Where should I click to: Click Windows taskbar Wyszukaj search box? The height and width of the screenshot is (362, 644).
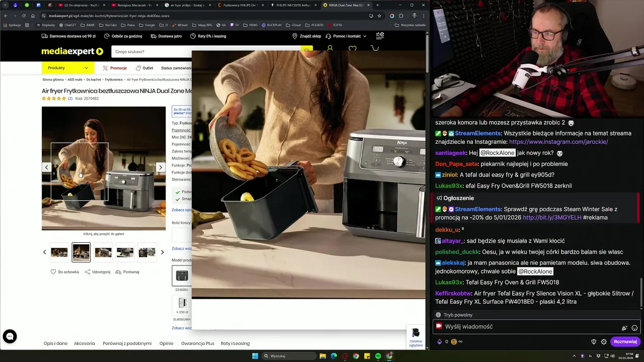(x=289, y=356)
